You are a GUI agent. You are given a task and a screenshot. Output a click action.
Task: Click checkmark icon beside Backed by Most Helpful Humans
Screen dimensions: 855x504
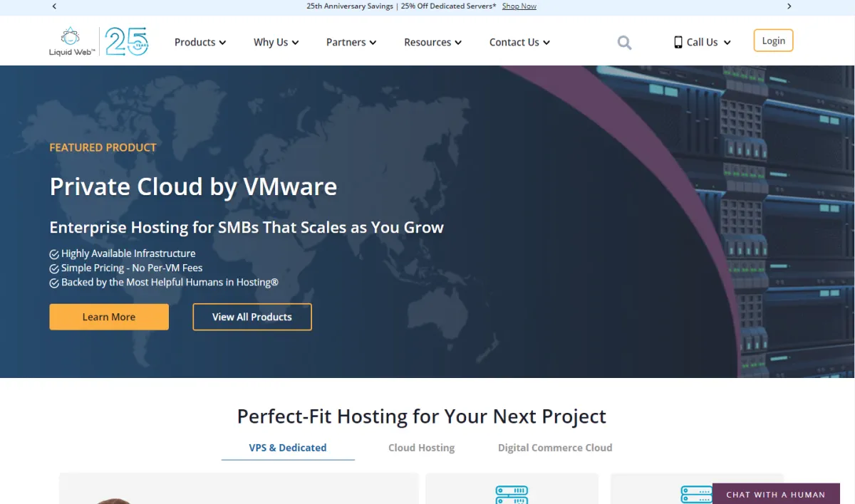point(54,283)
